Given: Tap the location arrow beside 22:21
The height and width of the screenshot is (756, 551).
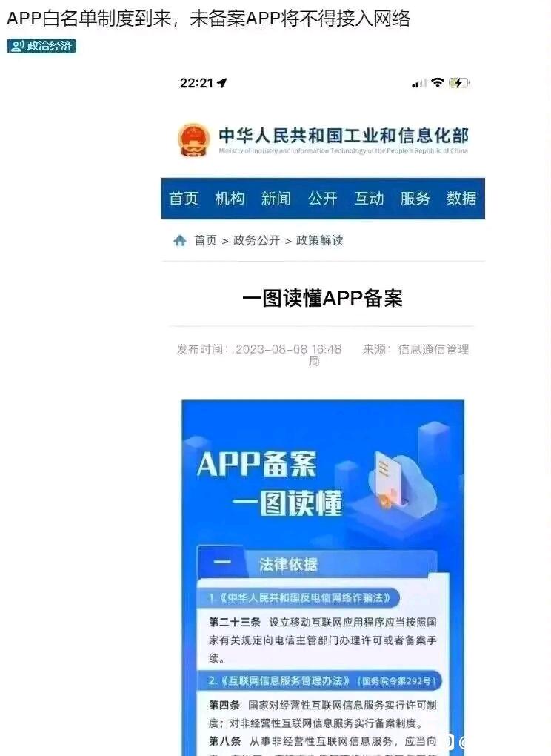Looking at the screenshot, I should coord(222,83).
